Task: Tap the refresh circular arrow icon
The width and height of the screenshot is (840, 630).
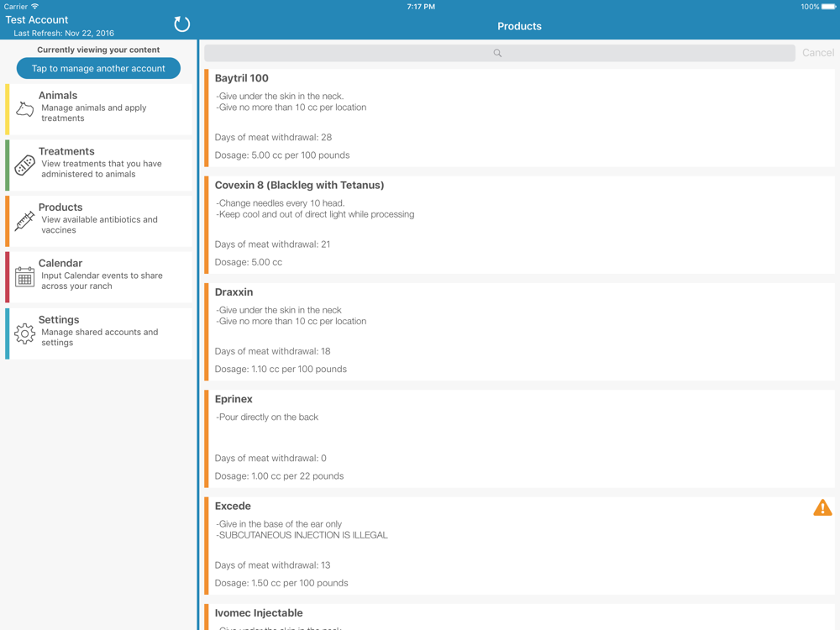Action: click(181, 24)
